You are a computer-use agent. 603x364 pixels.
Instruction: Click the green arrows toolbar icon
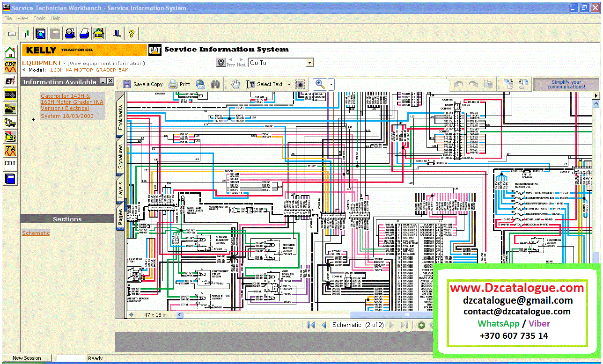pyautogui.click(x=27, y=33)
